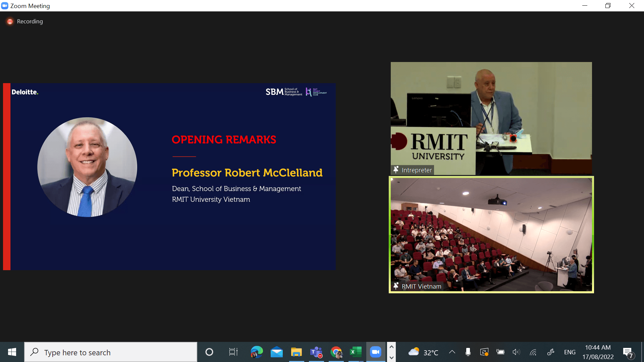Click the sync status tray icon
Viewport: 644px width, 362px height.
coord(484,352)
